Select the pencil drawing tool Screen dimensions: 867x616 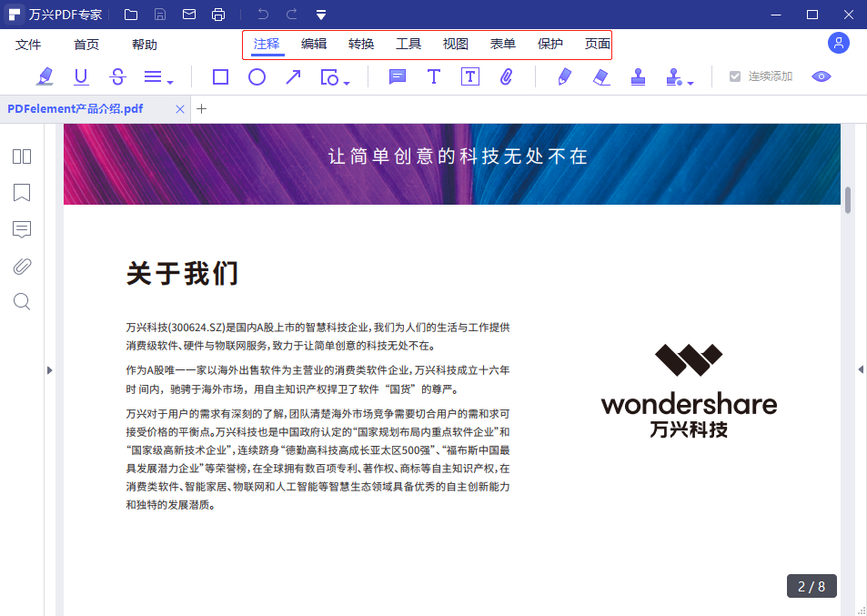click(564, 76)
